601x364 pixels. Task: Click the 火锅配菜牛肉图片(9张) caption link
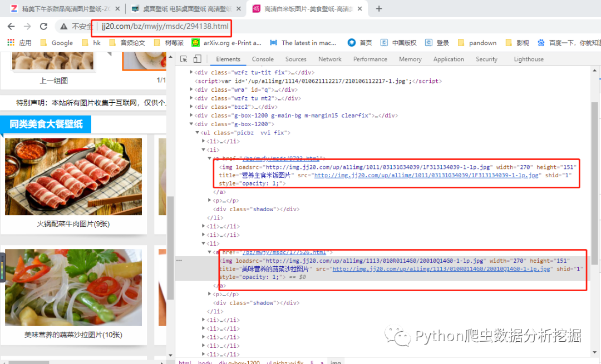(x=73, y=223)
